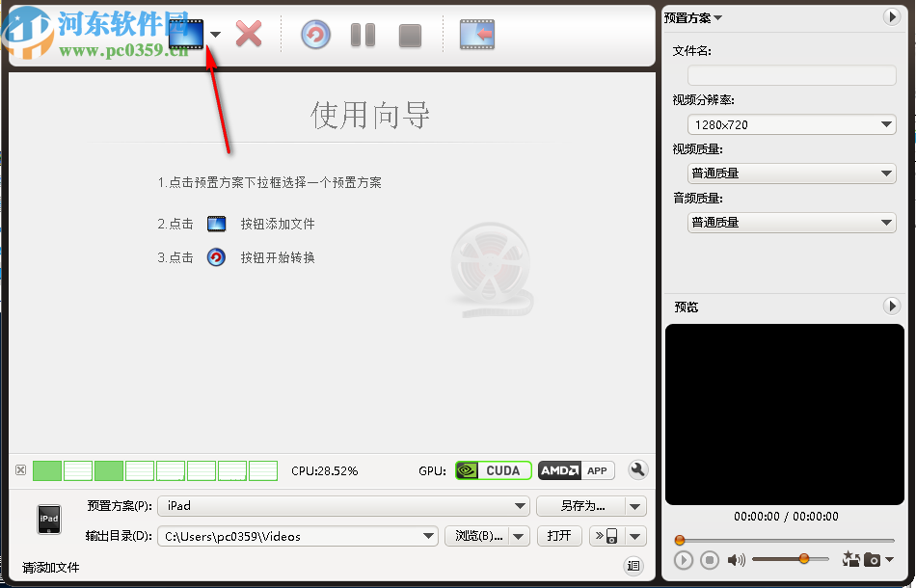Click the stop conversion icon
Screen dimensions: 916x588
pyautogui.click(x=409, y=34)
